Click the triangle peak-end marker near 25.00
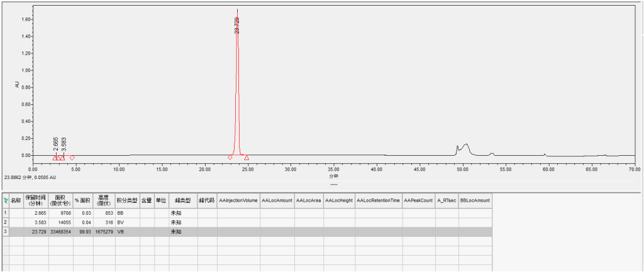 click(247, 158)
